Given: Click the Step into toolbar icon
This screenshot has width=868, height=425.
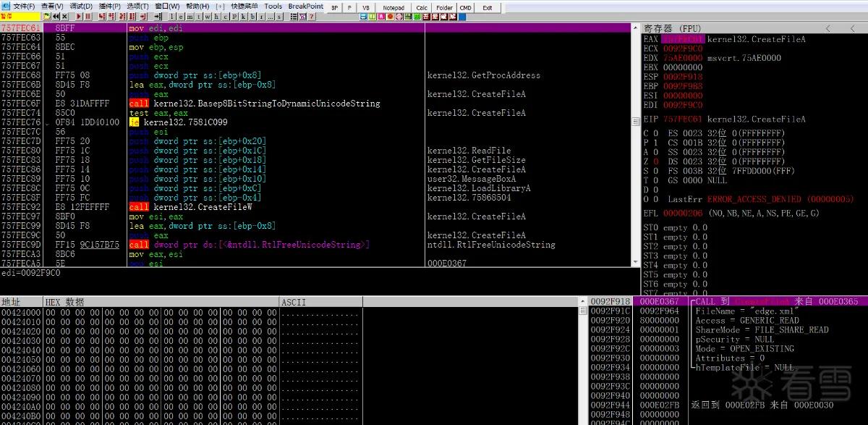Looking at the screenshot, I should (x=101, y=16).
